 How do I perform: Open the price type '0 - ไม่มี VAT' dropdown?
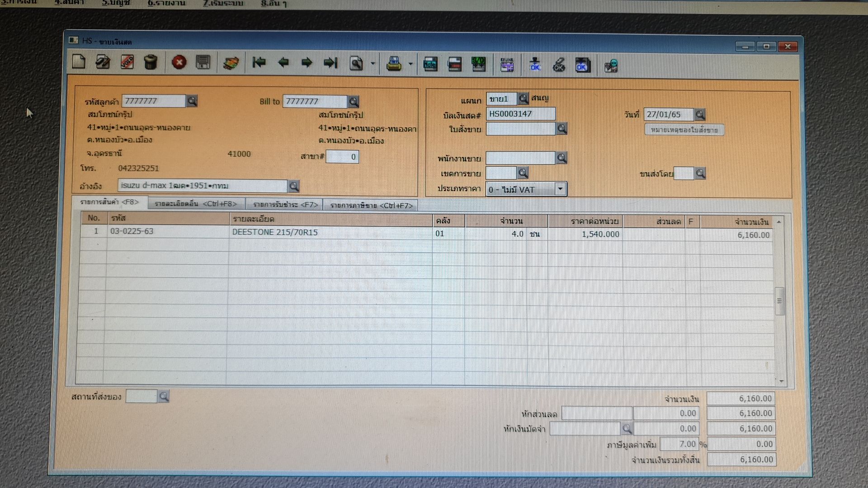(560, 189)
